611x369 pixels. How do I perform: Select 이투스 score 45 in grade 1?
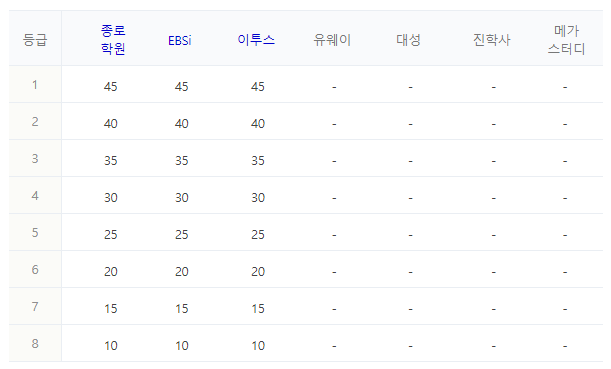258,87
